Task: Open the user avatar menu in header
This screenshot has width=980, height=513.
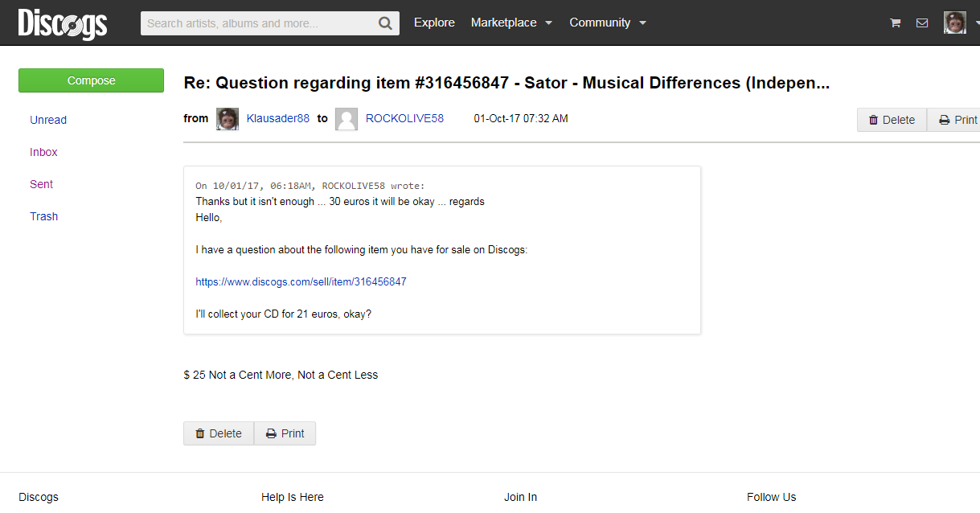Action: pyautogui.click(x=955, y=23)
